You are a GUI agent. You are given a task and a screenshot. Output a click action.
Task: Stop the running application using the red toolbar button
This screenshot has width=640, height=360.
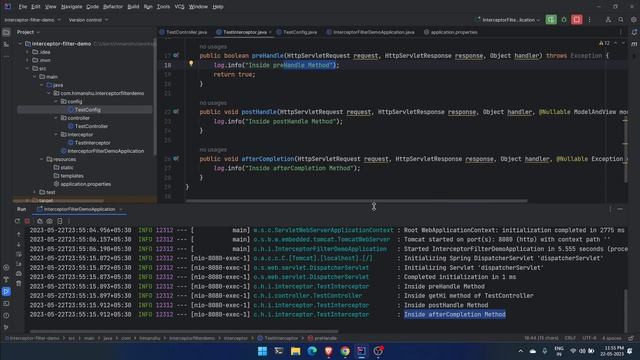(x=576, y=20)
